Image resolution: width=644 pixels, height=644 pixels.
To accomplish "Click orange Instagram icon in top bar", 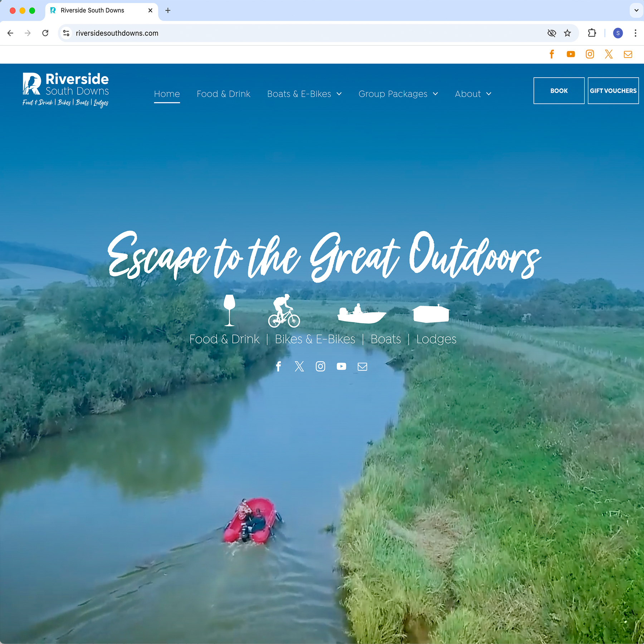I will coord(590,54).
